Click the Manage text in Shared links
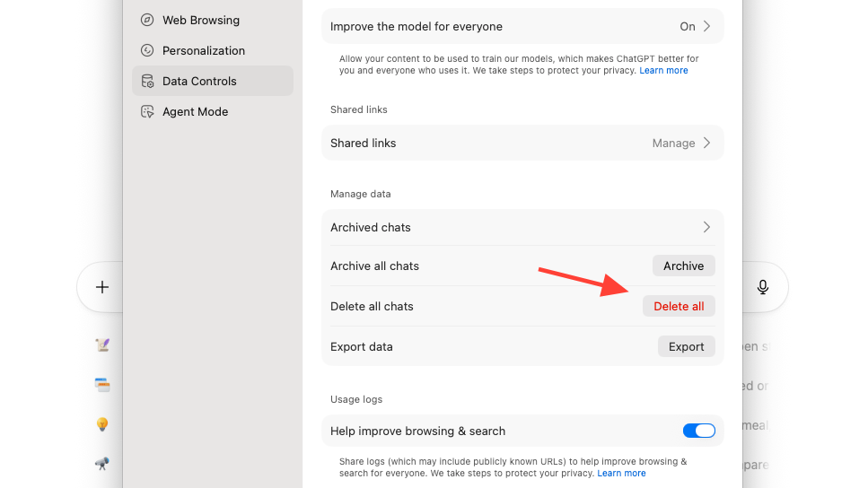This screenshot has height=488, width=868. coord(673,143)
